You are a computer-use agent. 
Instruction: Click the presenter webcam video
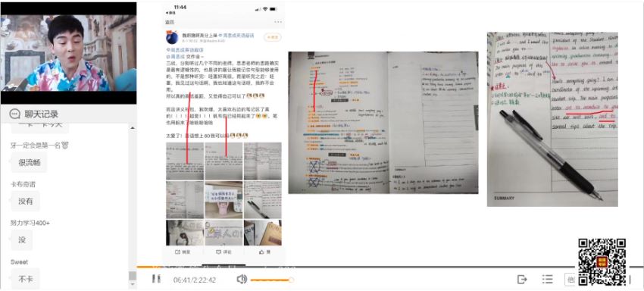[x=69, y=52]
